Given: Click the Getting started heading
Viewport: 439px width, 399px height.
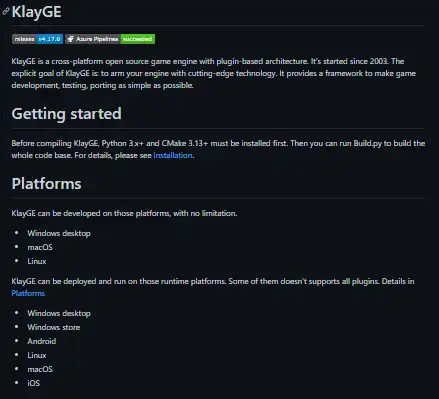Looking at the screenshot, I should [67, 114].
